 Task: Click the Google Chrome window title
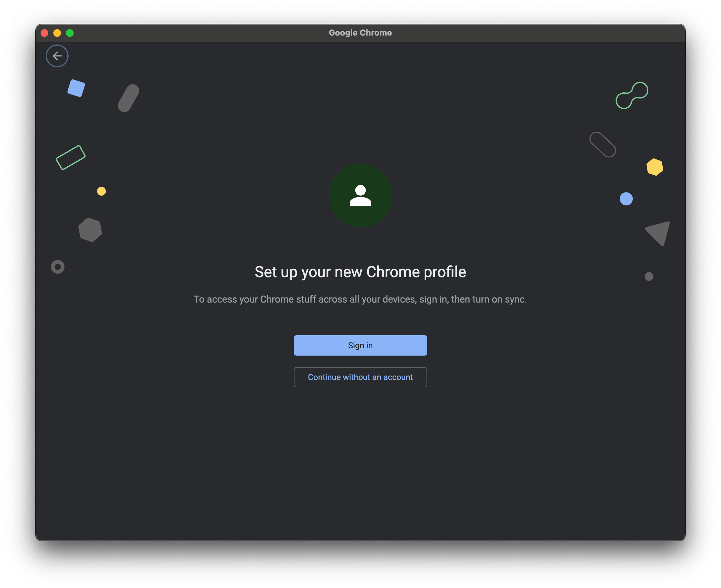pyautogui.click(x=360, y=33)
